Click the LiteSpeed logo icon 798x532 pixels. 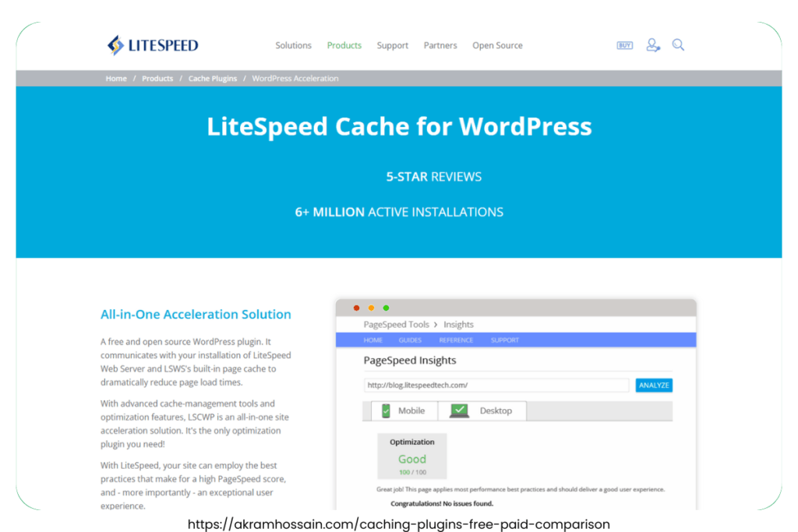[115, 44]
